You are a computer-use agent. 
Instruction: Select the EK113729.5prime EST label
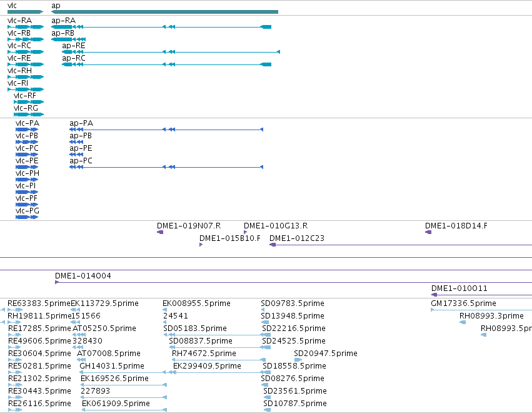point(104,303)
